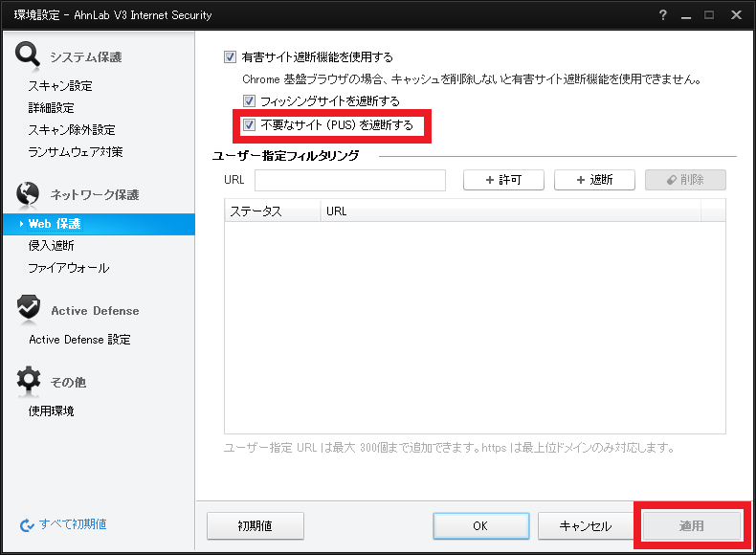Click the ネットワーク保護 section heading
Viewport: 756px width, 555px height.
coord(95,195)
